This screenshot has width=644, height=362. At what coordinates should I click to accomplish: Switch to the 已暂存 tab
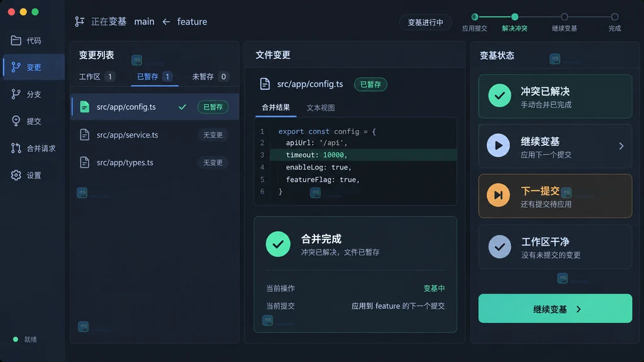(155, 76)
